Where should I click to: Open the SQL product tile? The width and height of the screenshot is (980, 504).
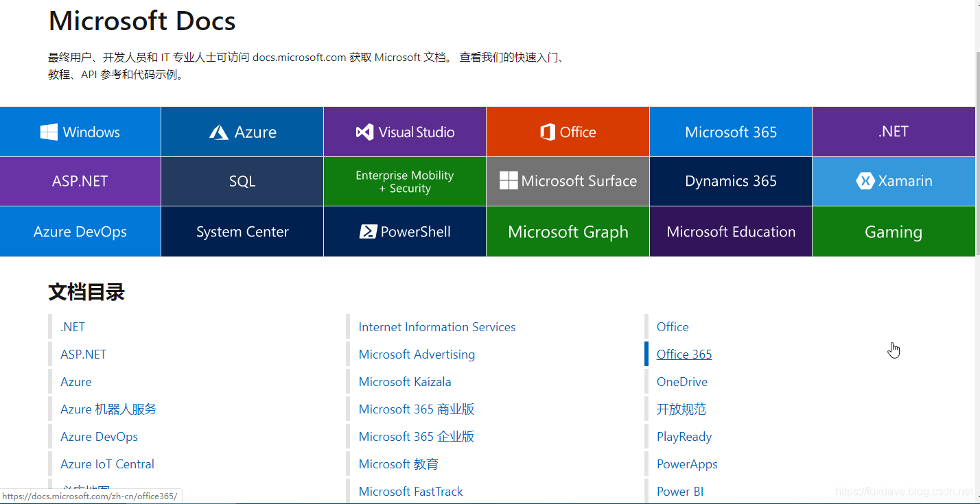click(242, 181)
